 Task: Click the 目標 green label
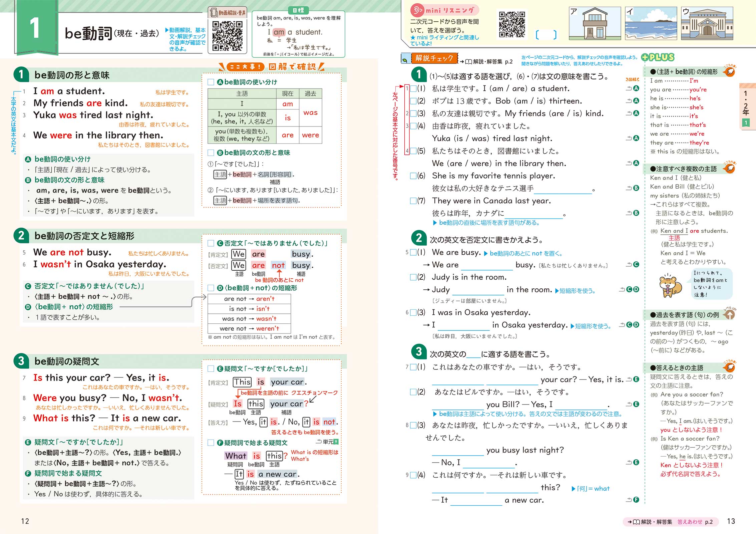[298, 10]
